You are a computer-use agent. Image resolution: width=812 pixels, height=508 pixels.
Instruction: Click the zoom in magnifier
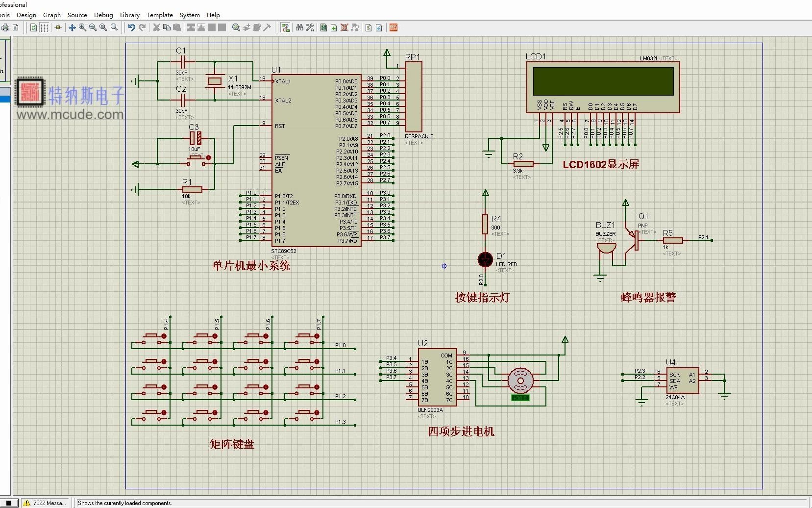[82, 28]
